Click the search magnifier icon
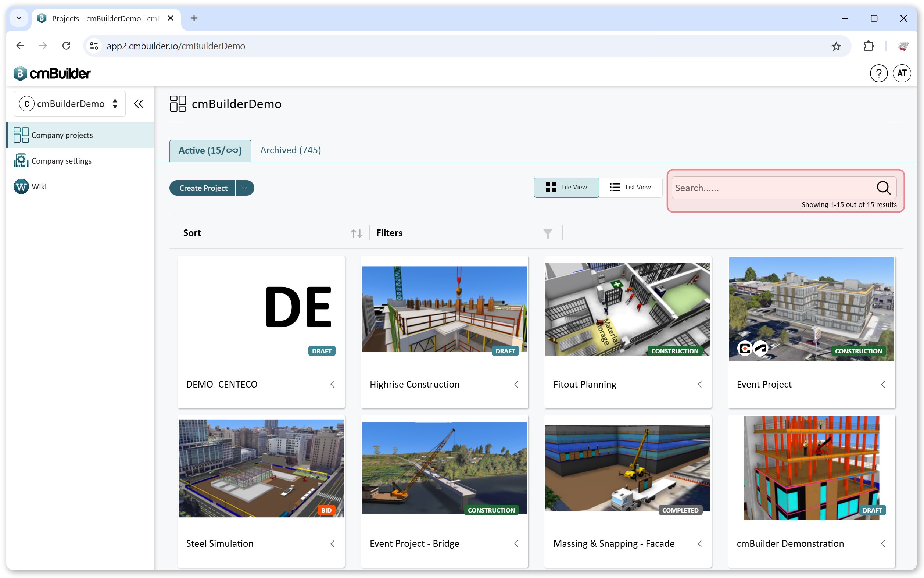Viewport: 924px width, 578px height. (x=883, y=188)
